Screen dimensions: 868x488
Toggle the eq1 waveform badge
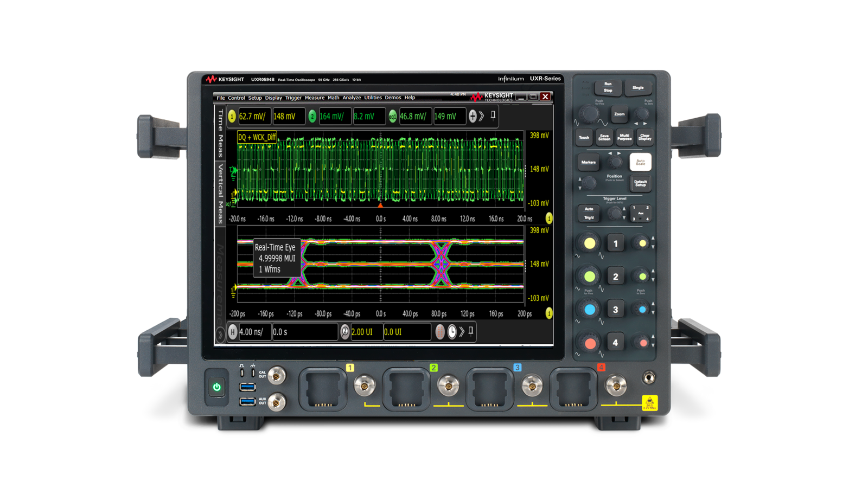(392, 117)
